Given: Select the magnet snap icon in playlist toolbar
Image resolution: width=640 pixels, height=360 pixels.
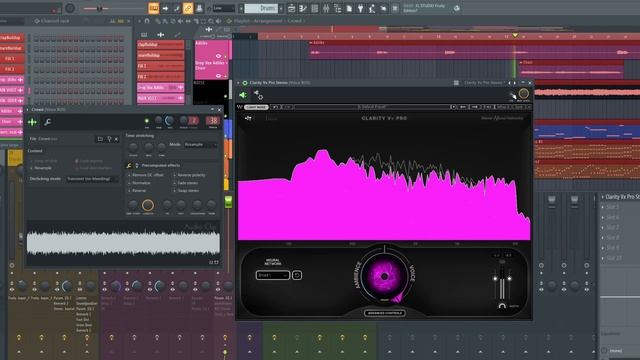Looking at the screenshot, I should pyautogui.click(x=147, y=21).
